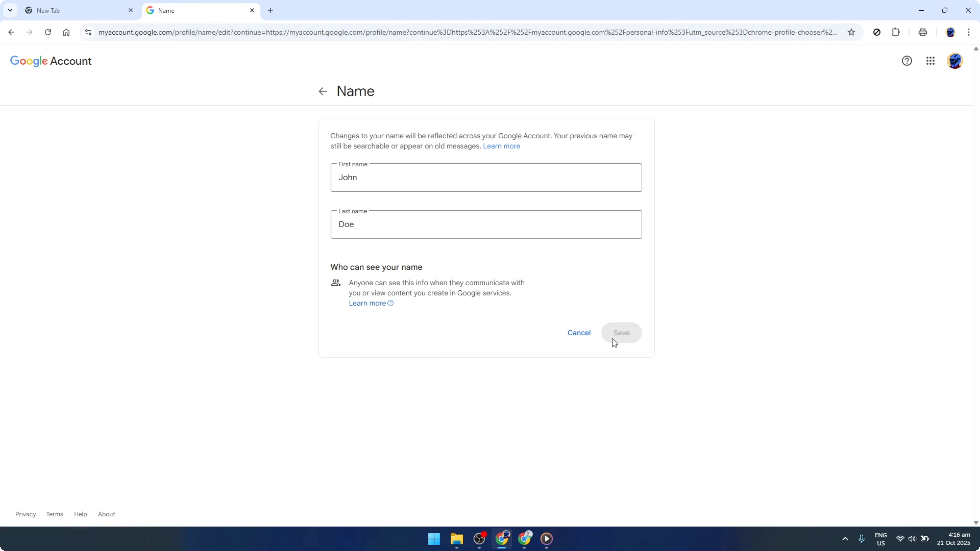Open the Google apps grid

click(930, 61)
